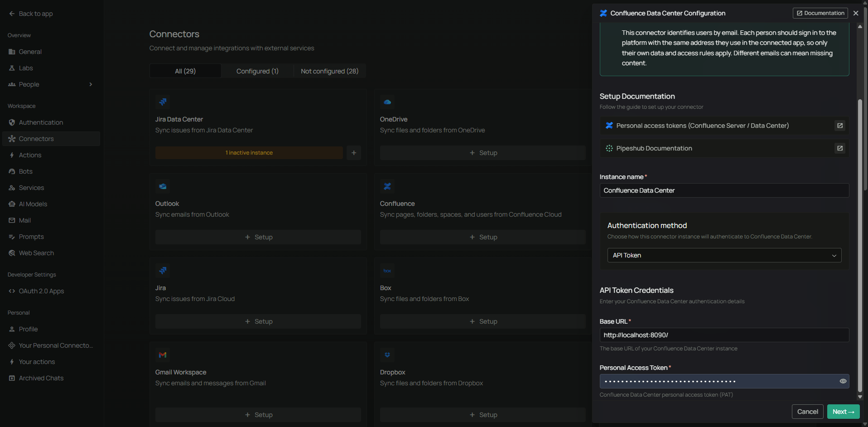Click the Profile person icon
The image size is (868, 427).
(12, 329)
